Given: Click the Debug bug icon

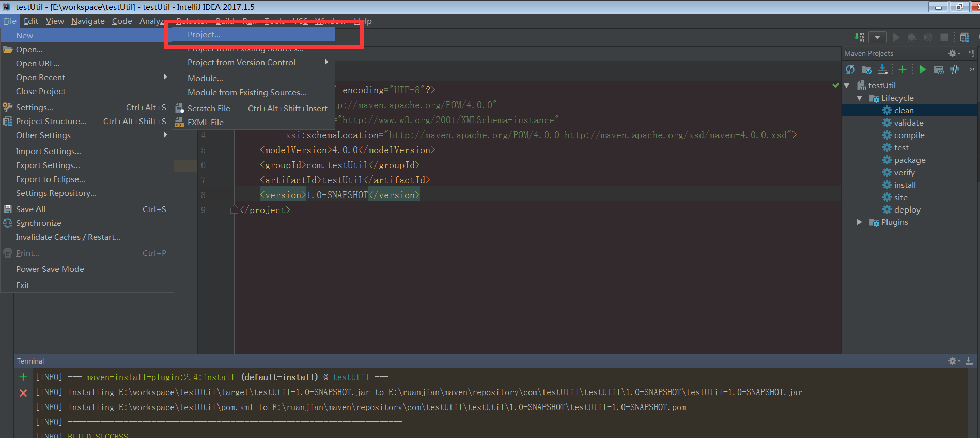Looking at the screenshot, I should coord(912,37).
